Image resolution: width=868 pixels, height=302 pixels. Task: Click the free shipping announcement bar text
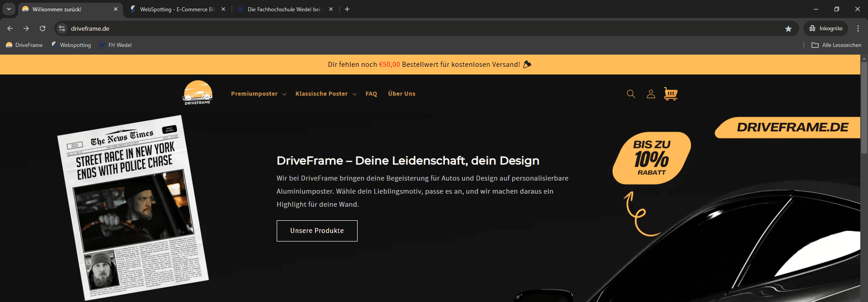point(429,65)
